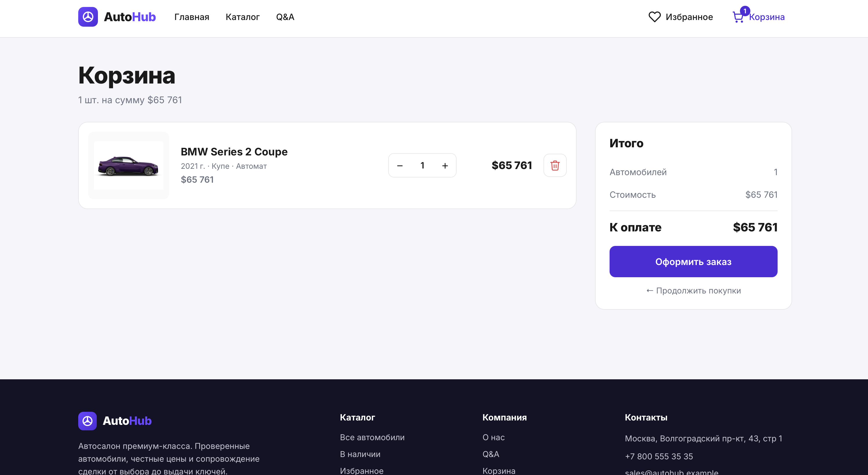Click the AutoHub steering wheel logo in header
The image size is (868, 475).
(x=88, y=17)
